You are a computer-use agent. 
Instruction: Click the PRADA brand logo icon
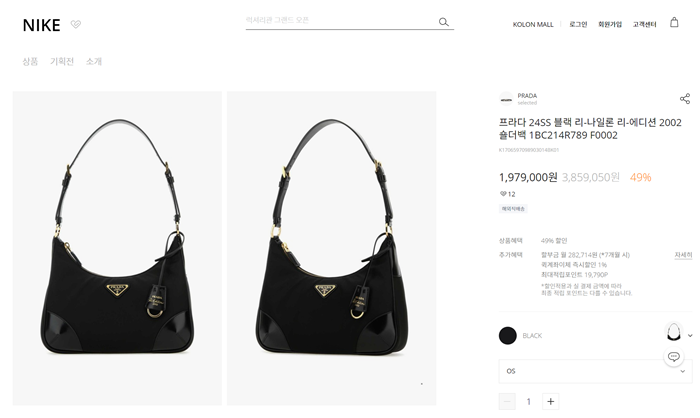coord(506,99)
